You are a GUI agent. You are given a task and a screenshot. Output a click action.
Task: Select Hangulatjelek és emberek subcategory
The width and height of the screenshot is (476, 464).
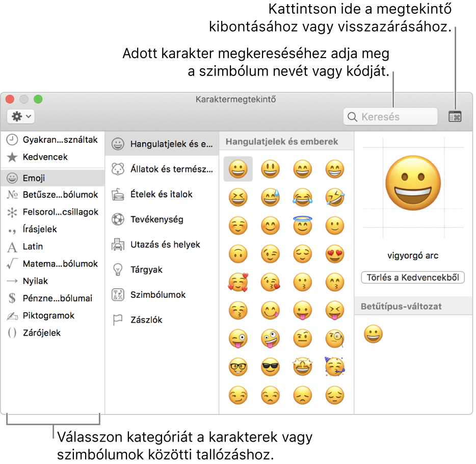(x=162, y=144)
